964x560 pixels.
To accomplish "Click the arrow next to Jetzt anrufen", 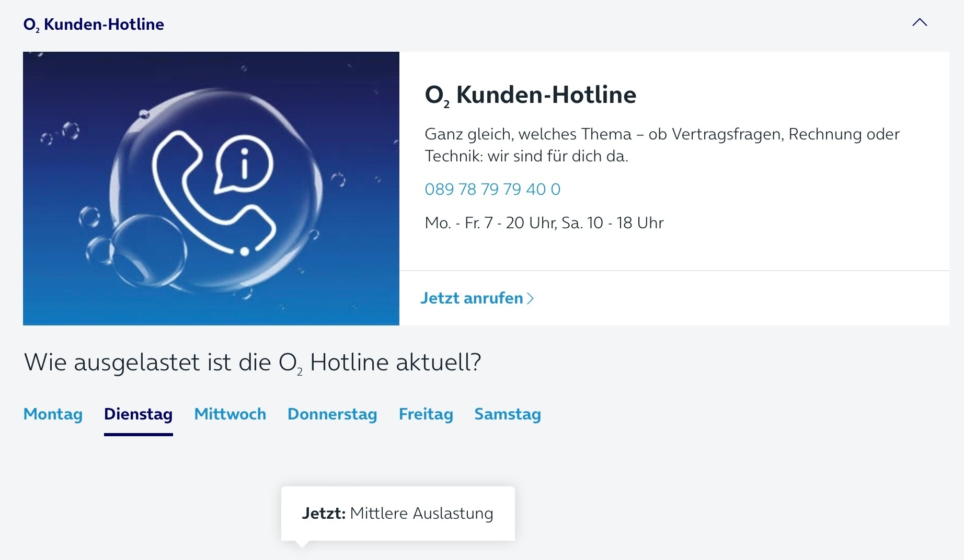I will (x=530, y=298).
